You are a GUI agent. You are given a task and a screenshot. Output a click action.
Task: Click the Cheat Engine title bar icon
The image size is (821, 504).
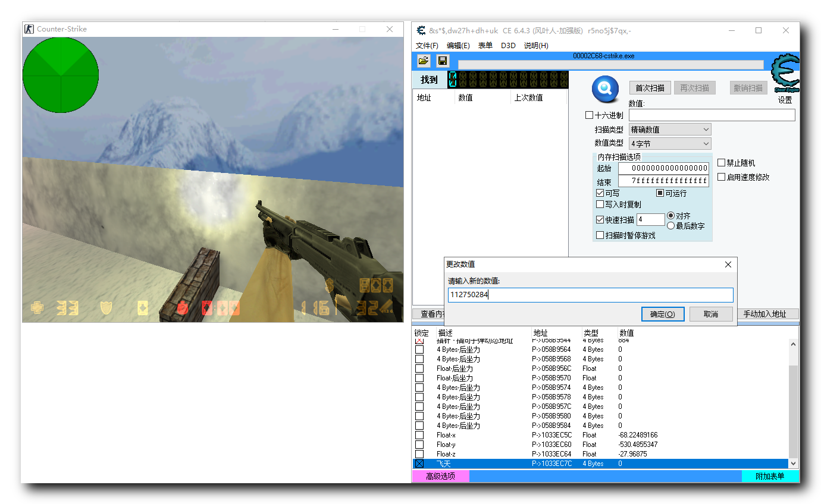click(421, 30)
